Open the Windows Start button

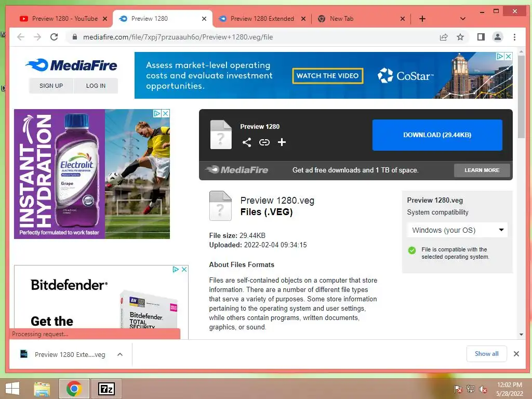coord(12,389)
